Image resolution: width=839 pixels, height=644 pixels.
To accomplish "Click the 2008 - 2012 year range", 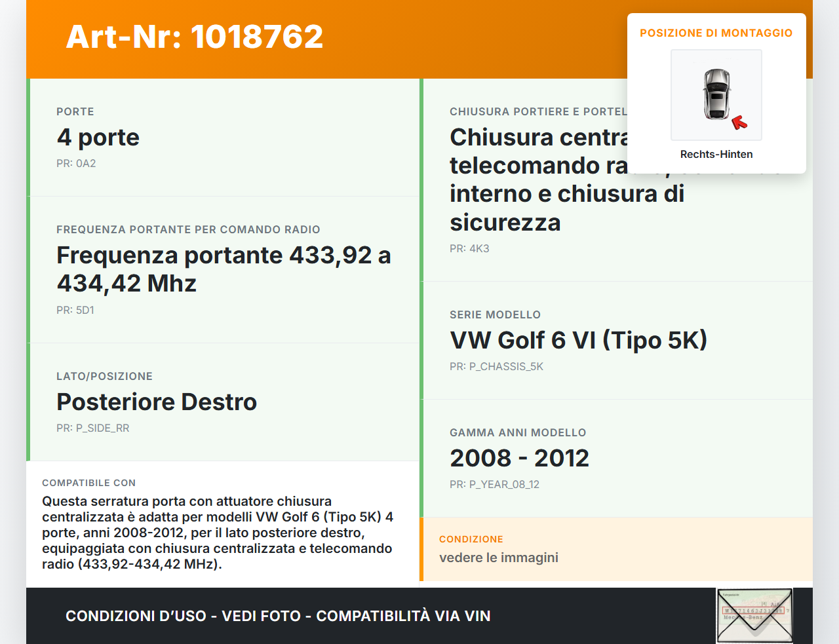I will coord(519,459).
